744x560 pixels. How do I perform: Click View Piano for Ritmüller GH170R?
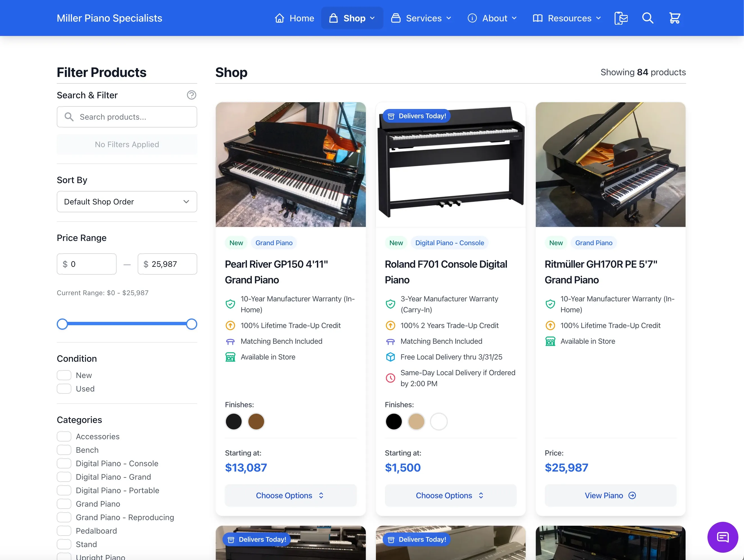pos(610,495)
